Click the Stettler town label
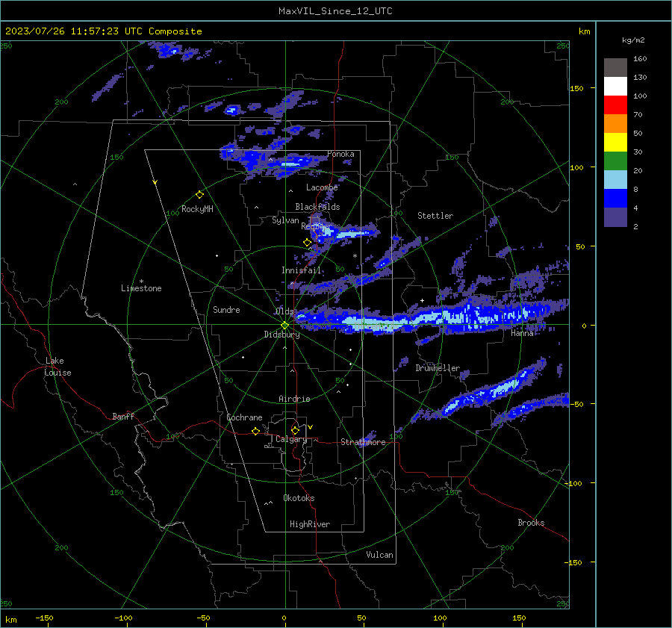Screen dimensions: 672x628 point(435,216)
